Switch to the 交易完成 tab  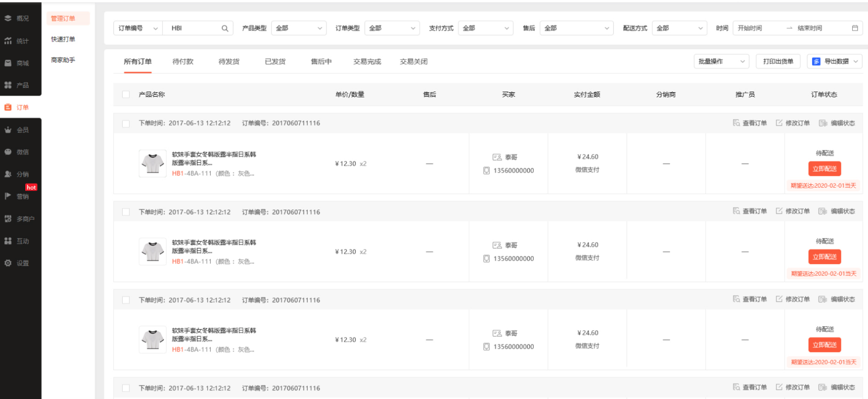pos(367,62)
